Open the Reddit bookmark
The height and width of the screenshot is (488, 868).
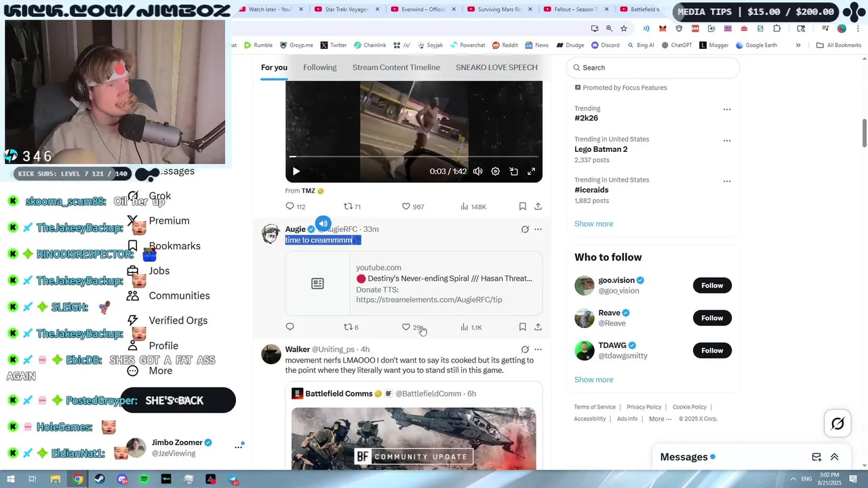coord(505,45)
